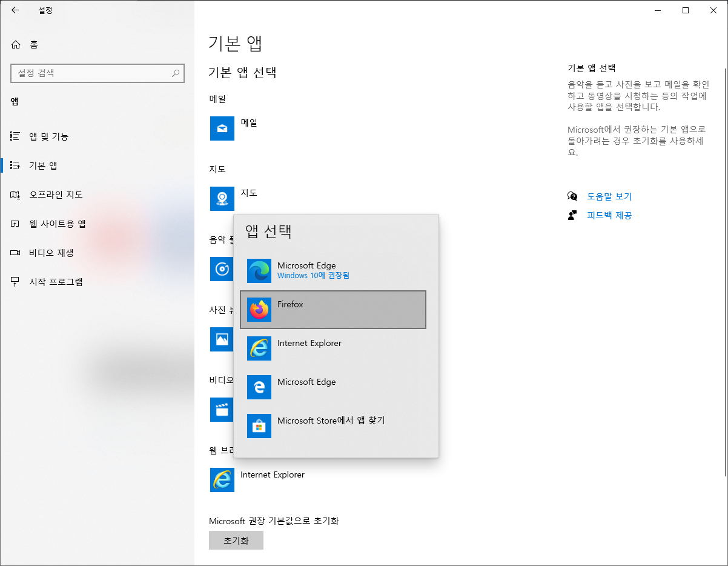
Task: Click the video player default app icon
Action: click(222, 410)
